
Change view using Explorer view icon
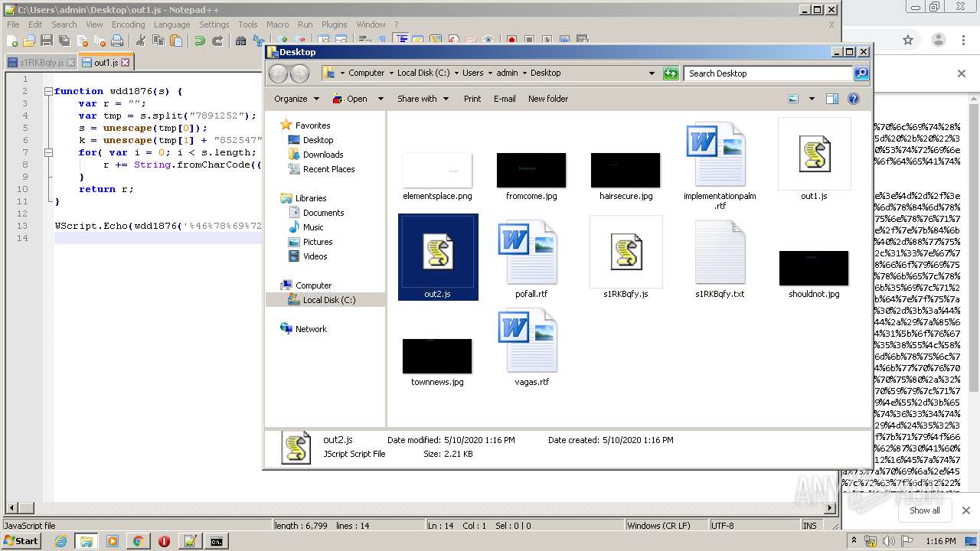tap(793, 99)
